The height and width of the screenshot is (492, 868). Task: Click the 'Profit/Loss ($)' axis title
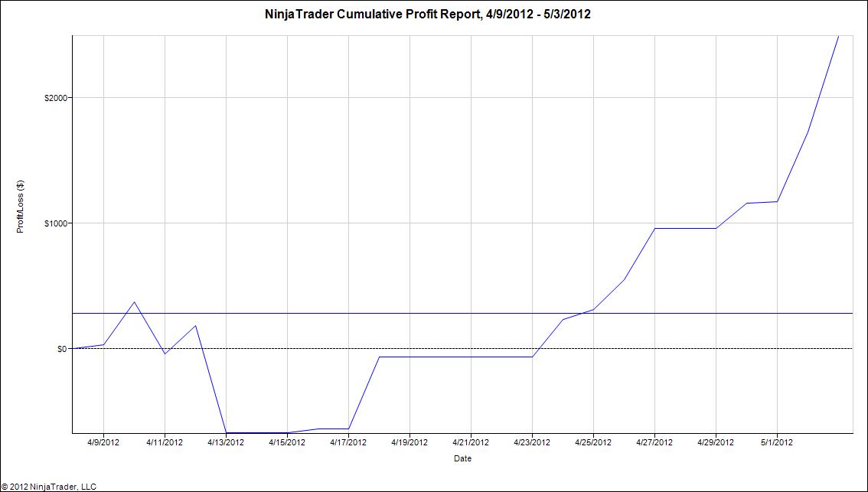21,207
